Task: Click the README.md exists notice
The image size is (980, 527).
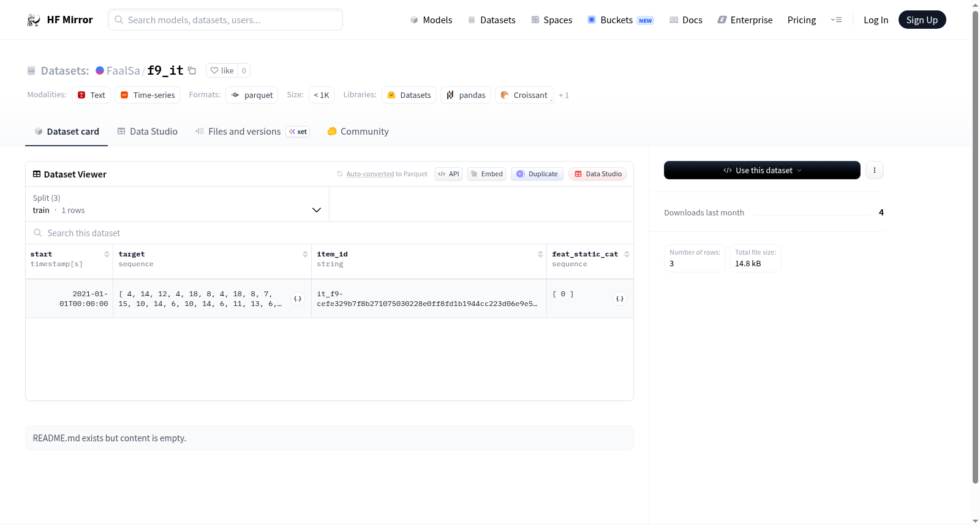Action: coord(330,438)
